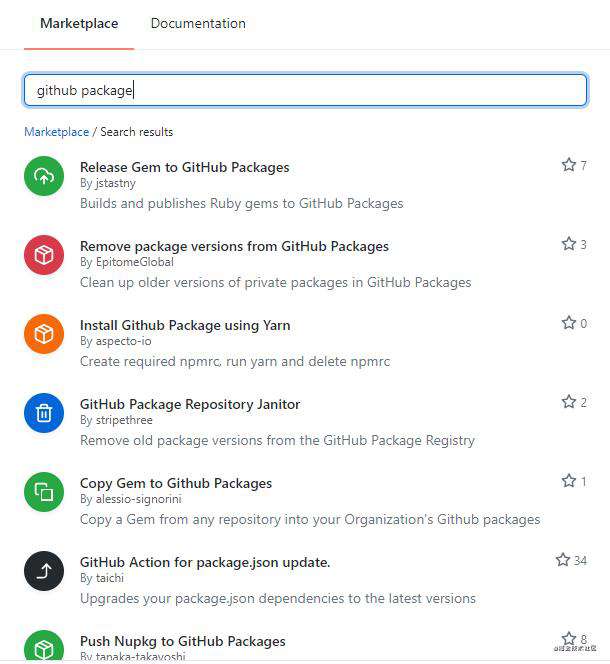The image size is (610, 664).
Task: Click author text 'By stripethree'
Action: pyautogui.click(x=116, y=420)
